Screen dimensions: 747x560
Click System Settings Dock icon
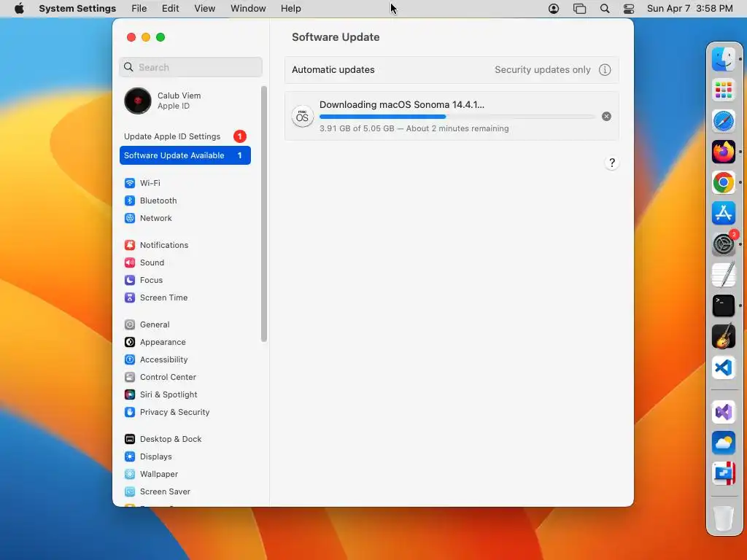(x=723, y=244)
